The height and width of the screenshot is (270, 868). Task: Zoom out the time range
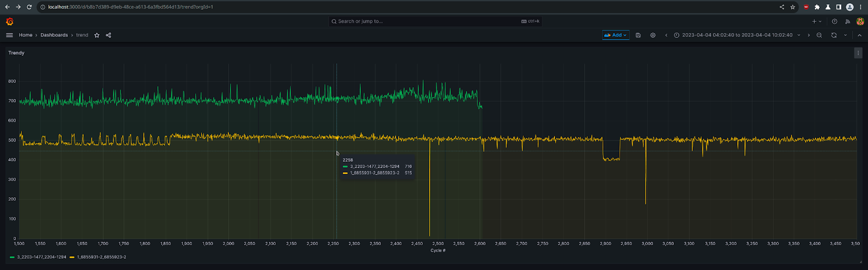[x=819, y=35]
